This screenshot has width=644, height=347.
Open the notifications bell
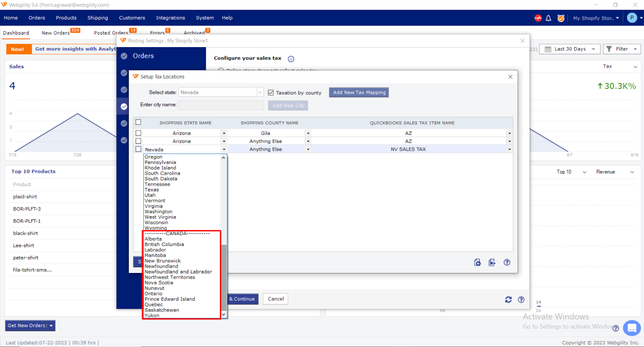click(x=548, y=18)
